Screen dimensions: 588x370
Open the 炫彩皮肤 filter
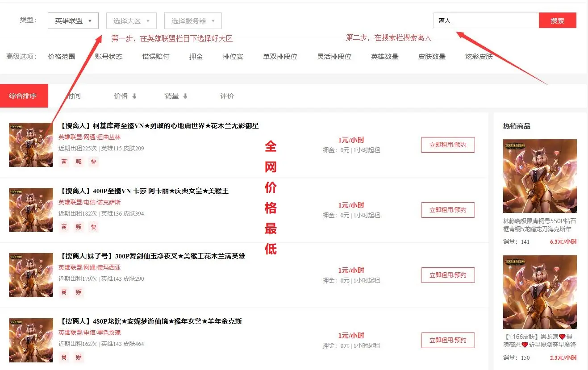coord(479,57)
